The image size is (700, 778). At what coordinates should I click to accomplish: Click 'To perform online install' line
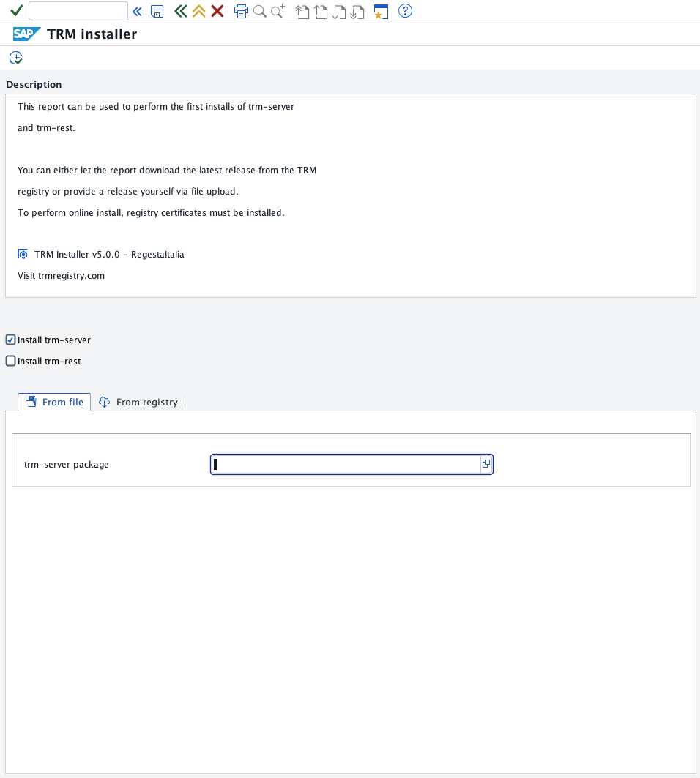tap(151, 212)
